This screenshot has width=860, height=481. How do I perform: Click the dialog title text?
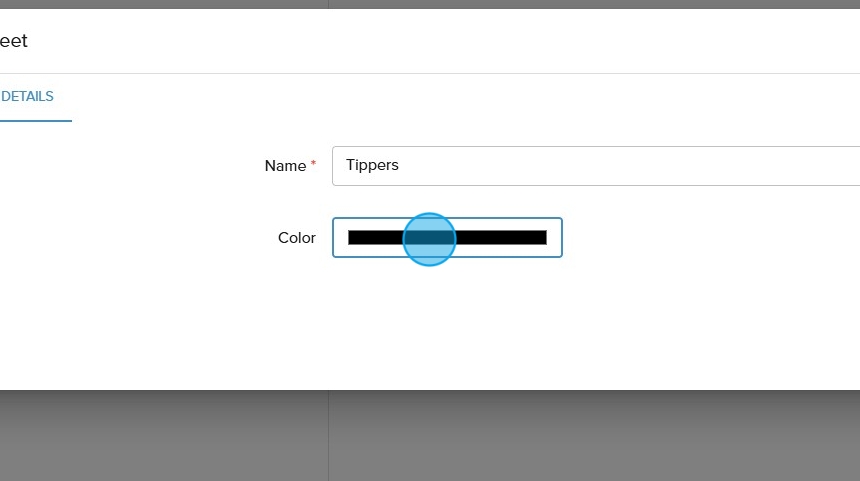pyautogui.click(x=14, y=41)
